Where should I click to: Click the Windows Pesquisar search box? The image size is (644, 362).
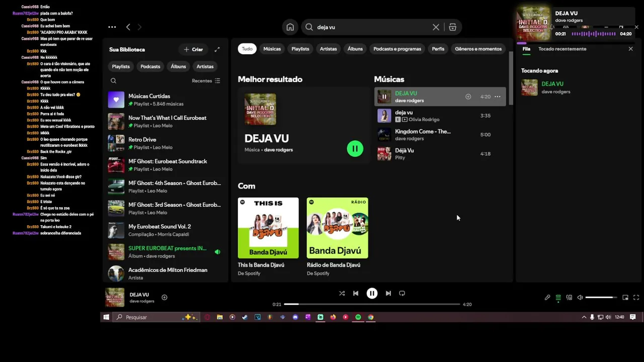click(156, 317)
